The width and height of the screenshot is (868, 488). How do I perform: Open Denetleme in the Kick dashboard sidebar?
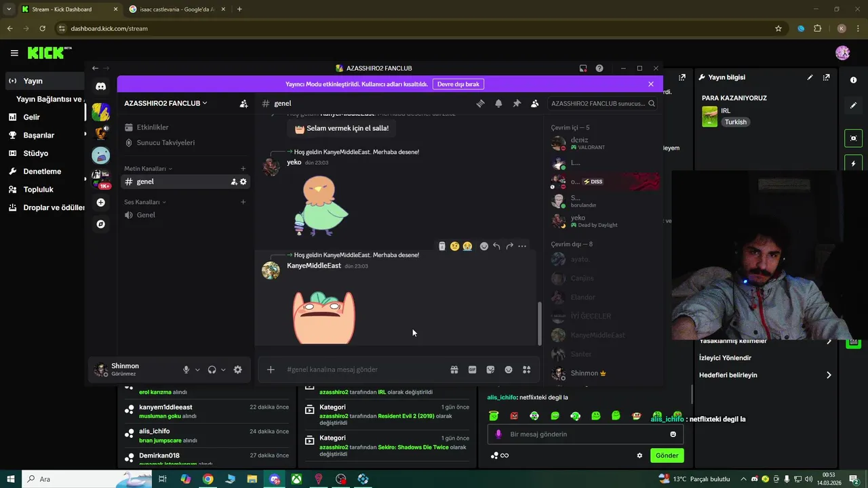click(44, 171)
